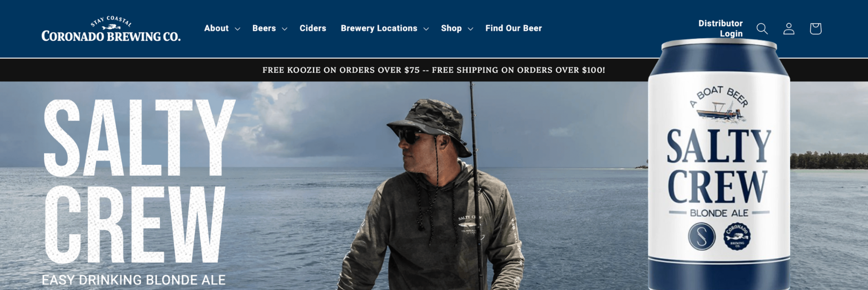Expand the Shop chevron arrow
The image size is (868, 290).
(470, 29)
